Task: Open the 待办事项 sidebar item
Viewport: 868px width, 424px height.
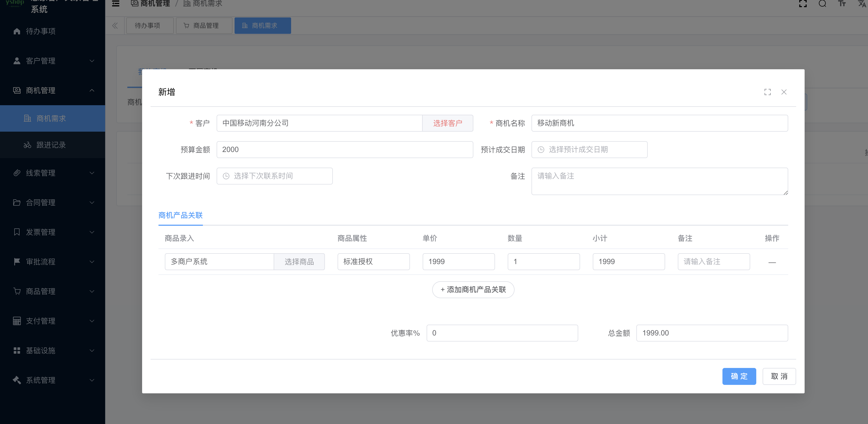Action: (40, 31)
